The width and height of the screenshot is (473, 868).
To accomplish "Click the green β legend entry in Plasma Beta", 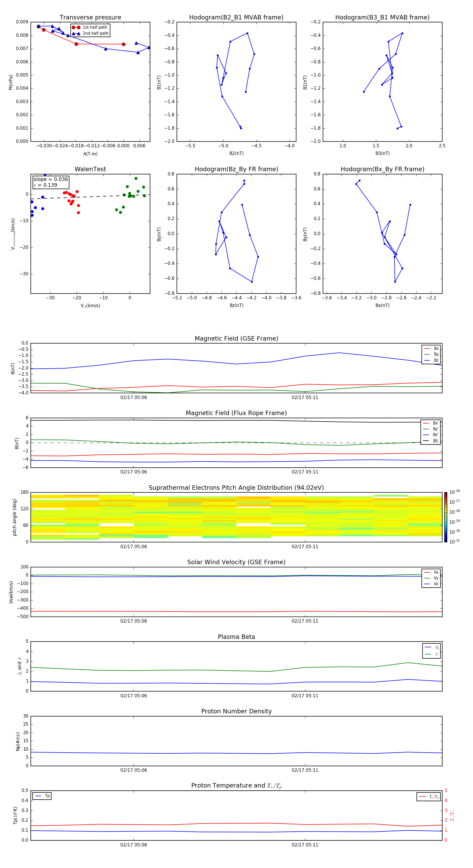I will coord(431,654).
